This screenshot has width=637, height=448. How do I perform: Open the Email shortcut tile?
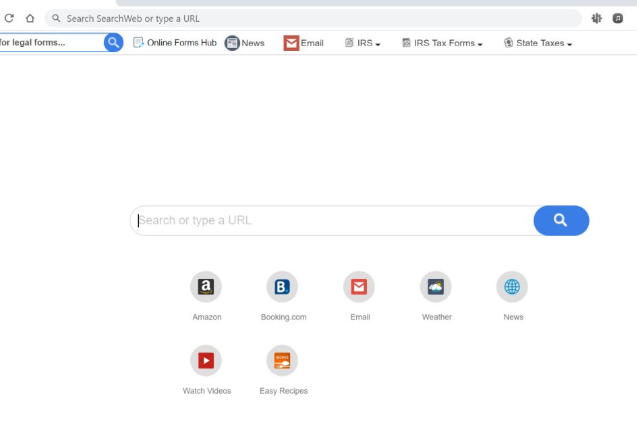coord(359,287)
